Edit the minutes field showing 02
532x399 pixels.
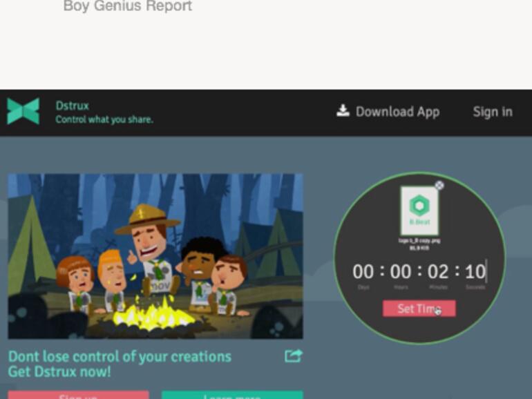(438, 271)
